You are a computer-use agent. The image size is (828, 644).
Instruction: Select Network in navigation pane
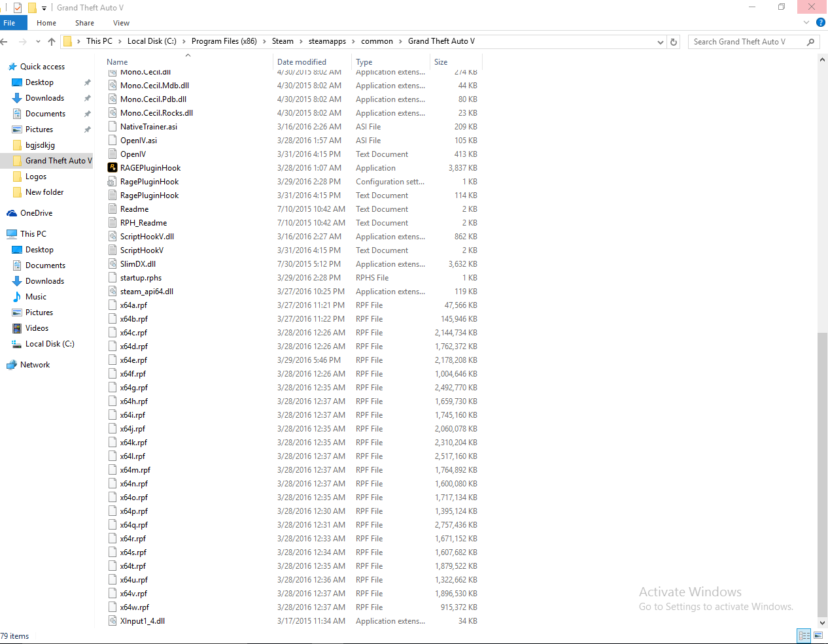[x=35, y=365]
